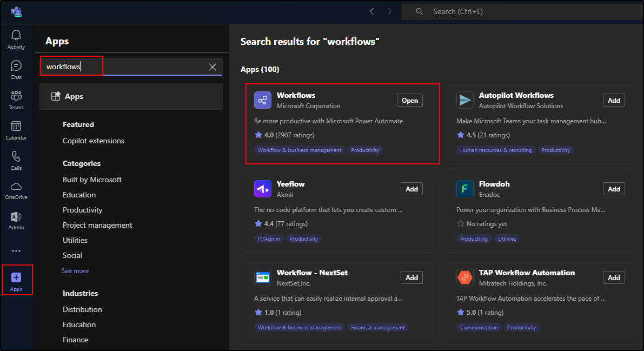The image size is (644, 351).
Task: Click the top Search (Ctrl+E) box
Action: click(519, 11)
